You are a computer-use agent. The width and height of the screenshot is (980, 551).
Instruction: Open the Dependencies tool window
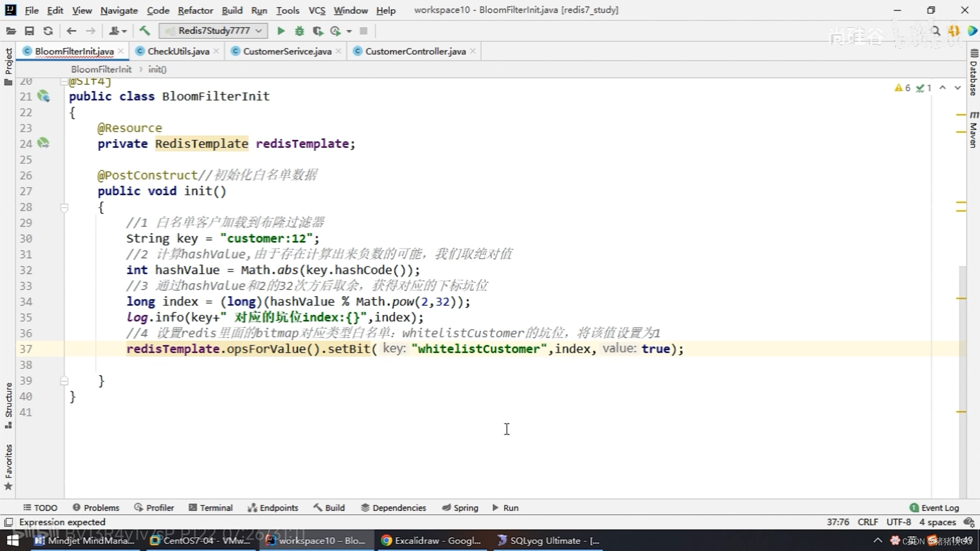pos(393,508)
